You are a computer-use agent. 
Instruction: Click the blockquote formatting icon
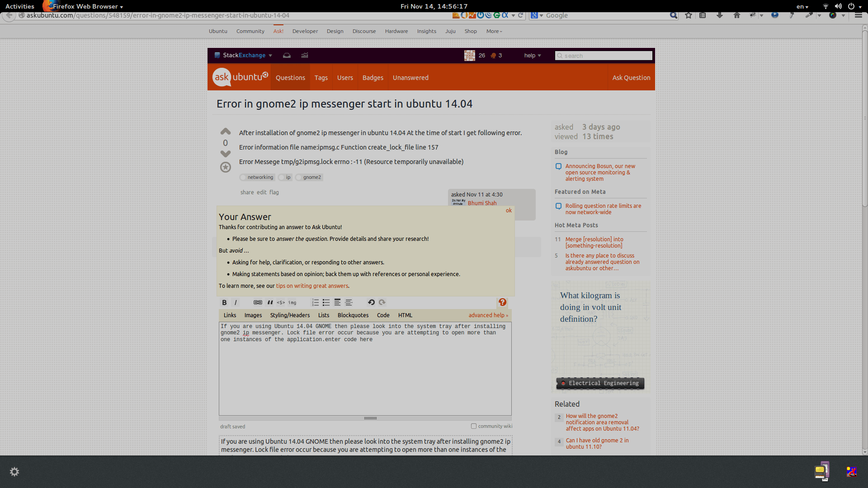tap(269, 303)
